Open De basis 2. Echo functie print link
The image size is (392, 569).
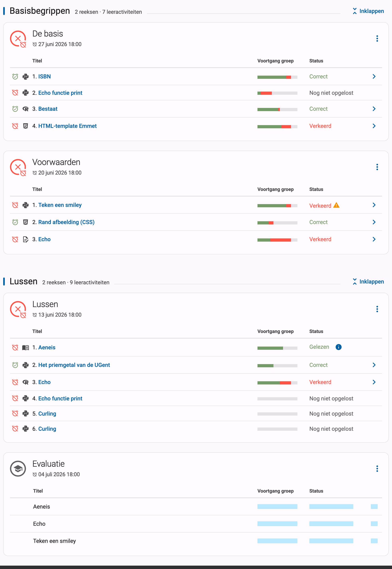(x=60, y=93)
